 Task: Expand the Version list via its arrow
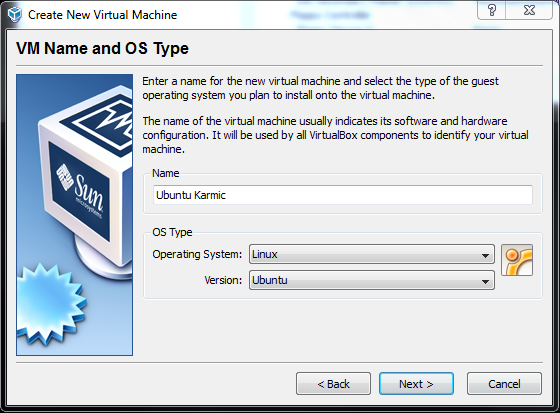click(485, 282)
